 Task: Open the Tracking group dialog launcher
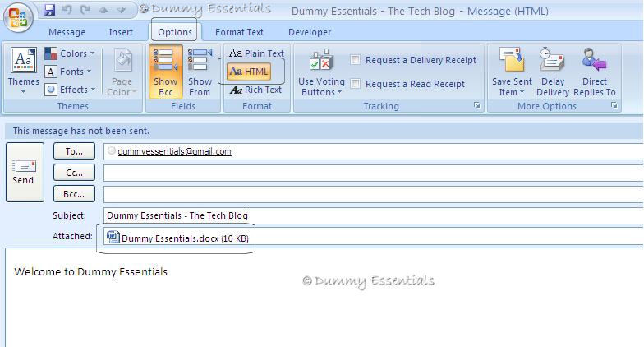(x=477, y=105)
